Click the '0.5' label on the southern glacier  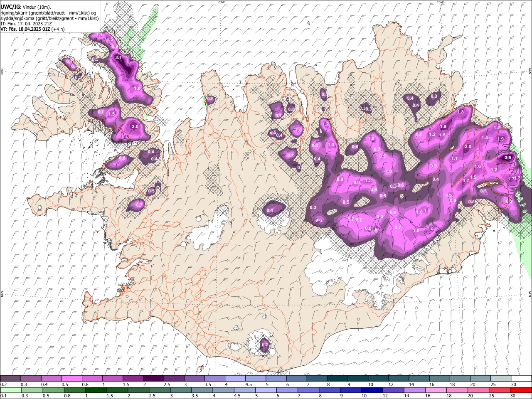(264, 345)
